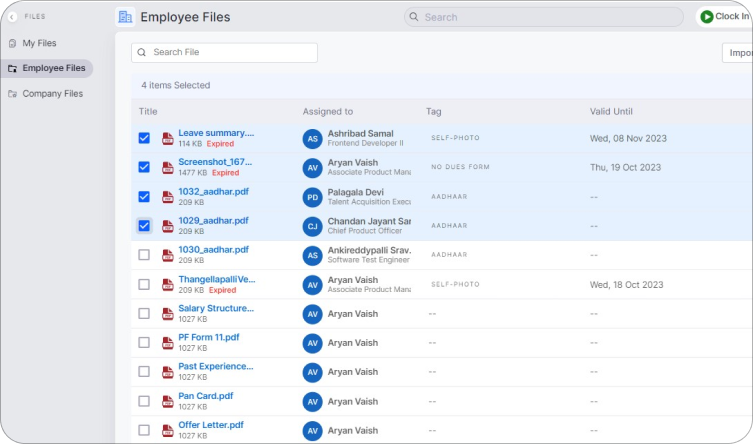
Task: Click the Tag column header
Action: click(x=433, y=111)
